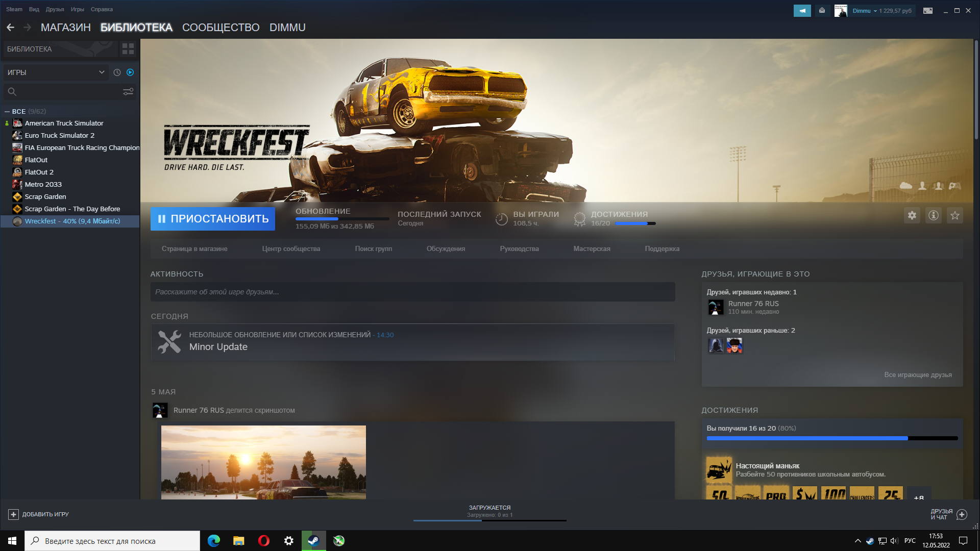Viewport: 980px width, 551px height.
Task: Expand the Игры category dropdown
Action: [x=102, y=72]
